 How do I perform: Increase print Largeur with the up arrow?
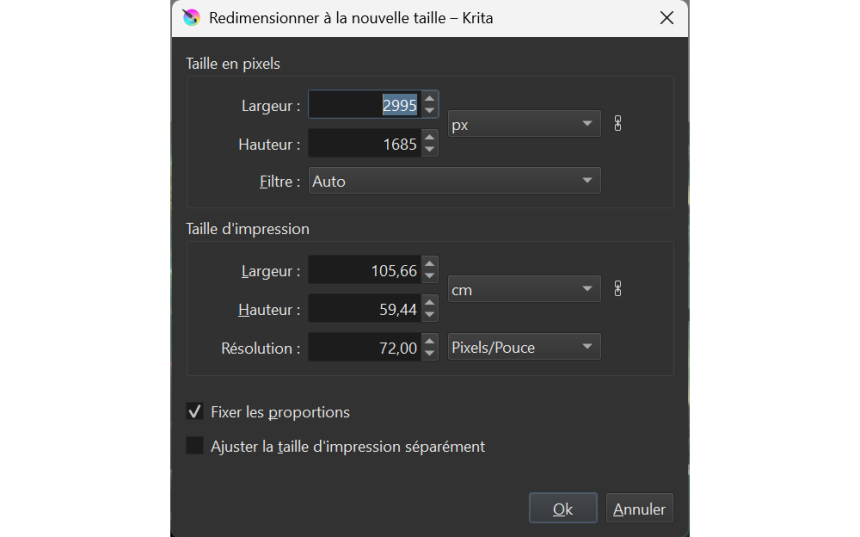[x=430, y=264]
